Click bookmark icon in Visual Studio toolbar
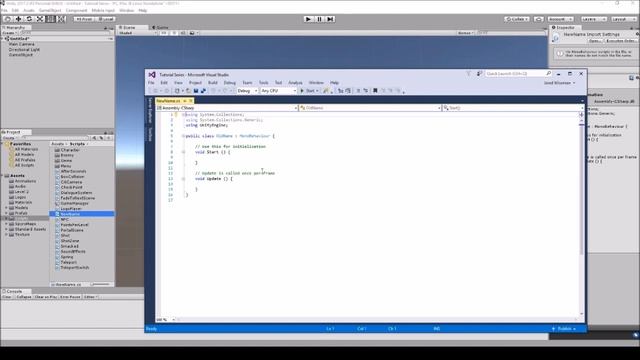640x360 pixels. [x=375, y=91]
